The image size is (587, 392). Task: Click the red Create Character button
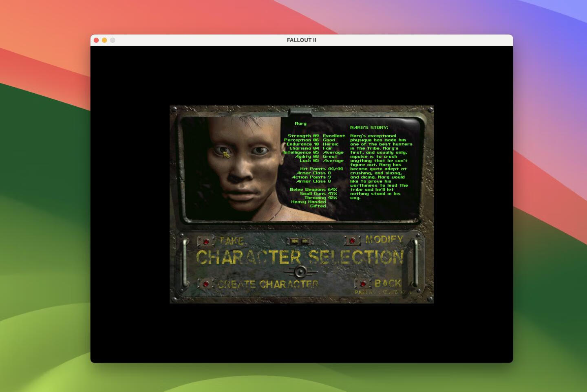206,284
